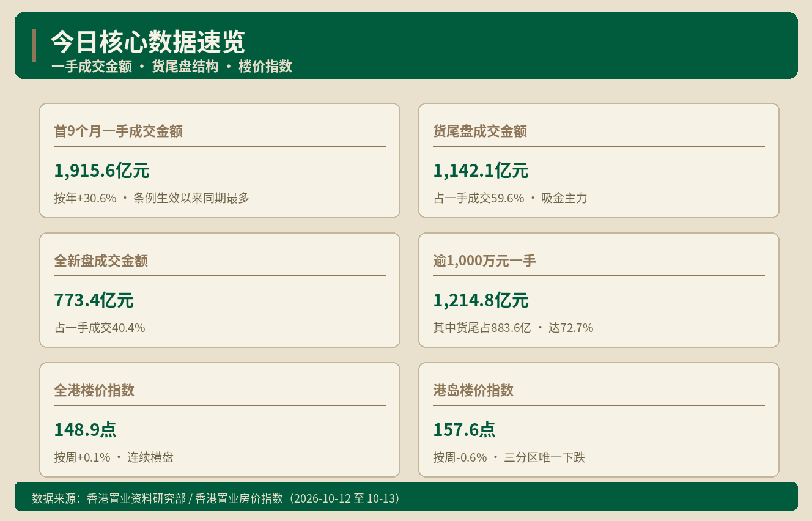Select the note 按年+30.6% · 条例生效以来同期最多
Screen dimensions: 812x521
[152, 198]
